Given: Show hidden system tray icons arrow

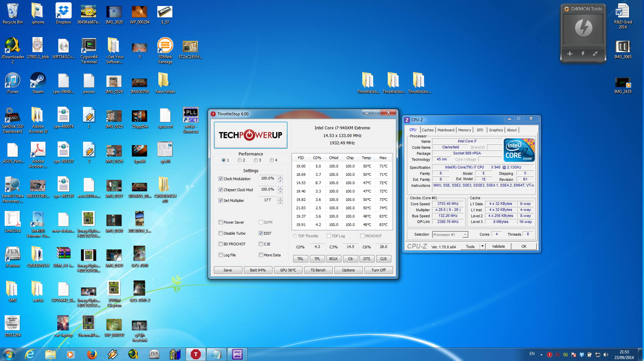Looking at the screenshot, I should coord(541,355).
